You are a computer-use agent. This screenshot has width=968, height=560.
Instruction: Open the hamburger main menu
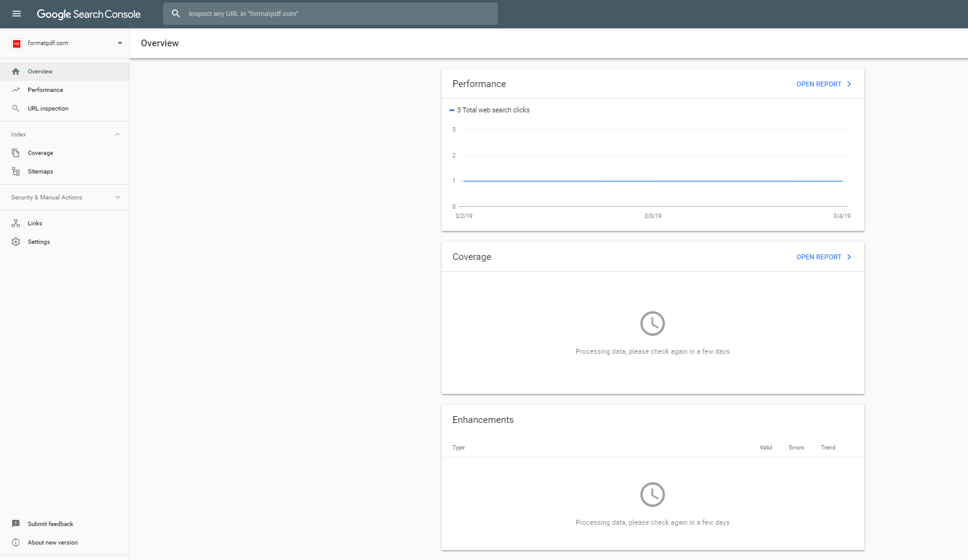click(x=17, y=14)
